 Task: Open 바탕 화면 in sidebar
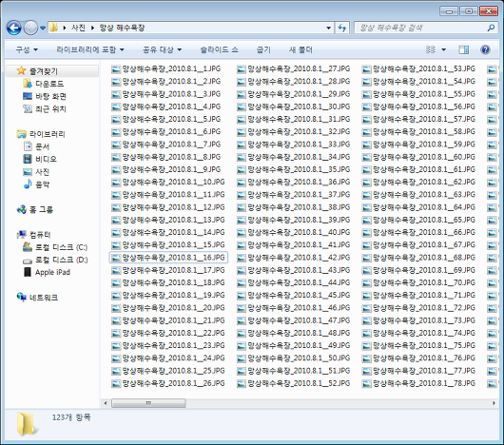tap(50, 96)
